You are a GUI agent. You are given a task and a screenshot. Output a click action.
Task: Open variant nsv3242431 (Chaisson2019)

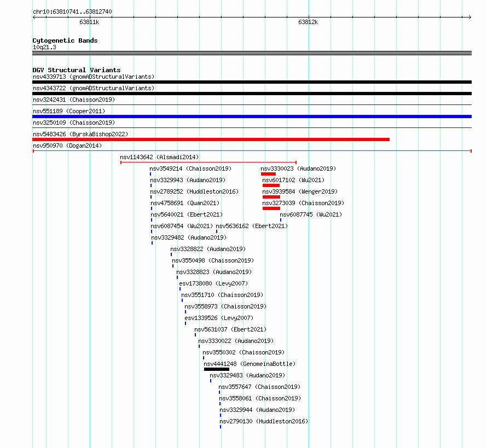coord(74,100)
